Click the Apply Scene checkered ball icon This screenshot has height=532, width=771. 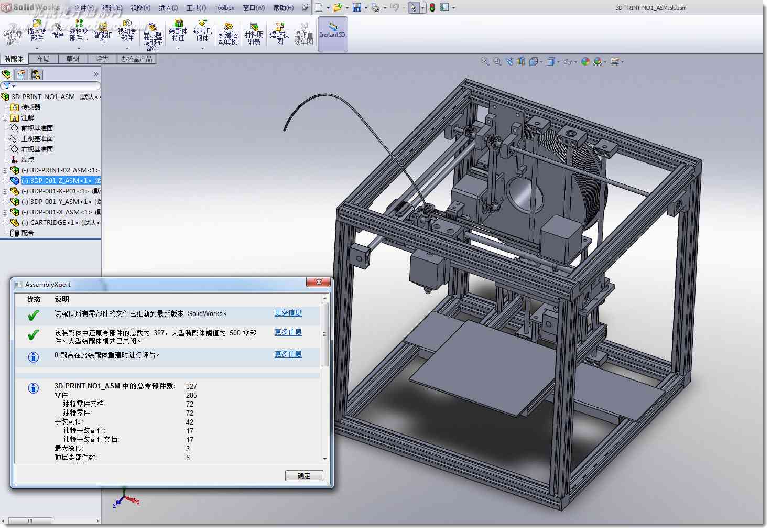pos(598,61)
